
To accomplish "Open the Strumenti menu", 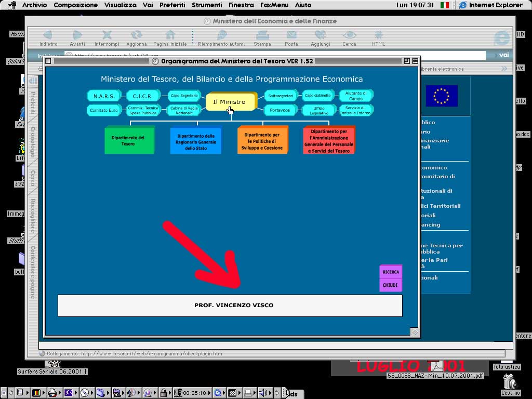I will coord(207,5).
